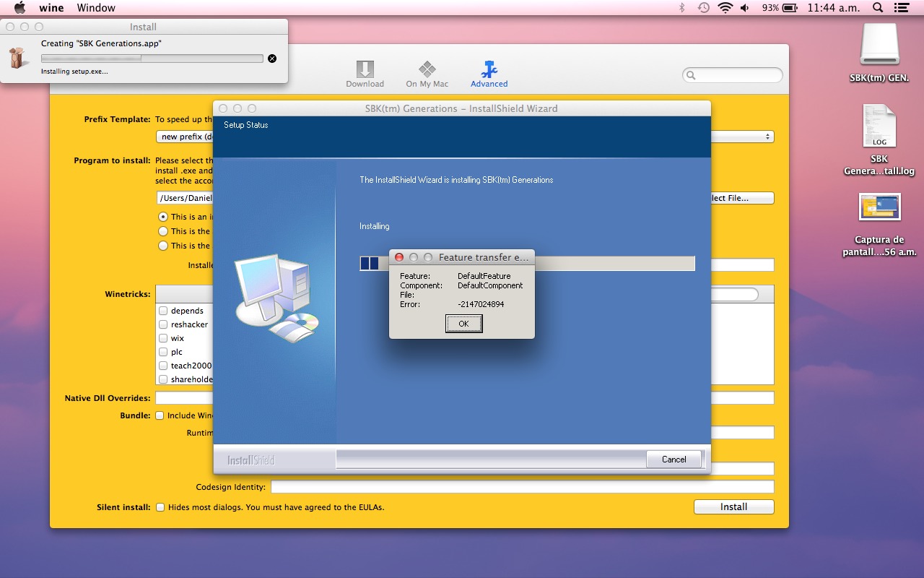Open the Time Machine menu bar icon
The height and width of the screenshot is (578, 924).
pyautogui.click(x=703, y=8)
